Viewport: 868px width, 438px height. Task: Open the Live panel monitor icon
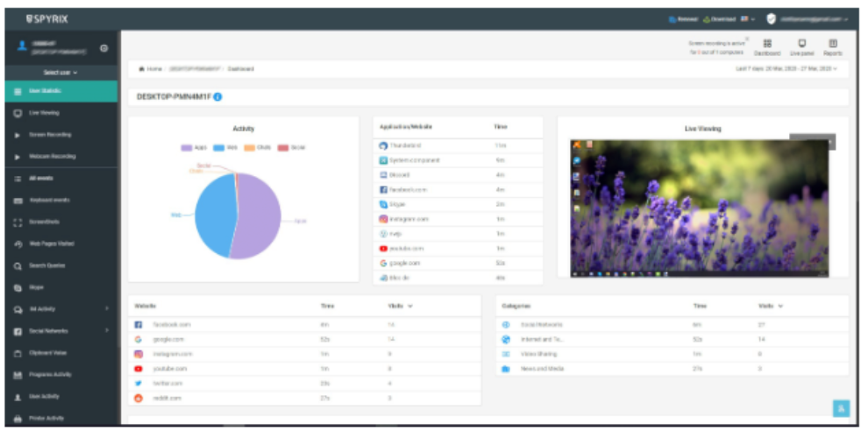click(x=801, y=43)
